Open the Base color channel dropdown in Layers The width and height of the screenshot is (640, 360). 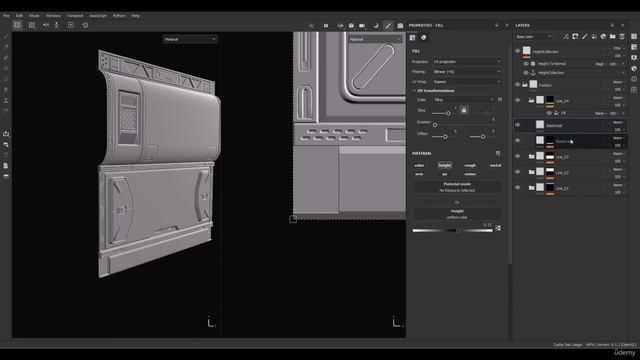coord(533,37)
